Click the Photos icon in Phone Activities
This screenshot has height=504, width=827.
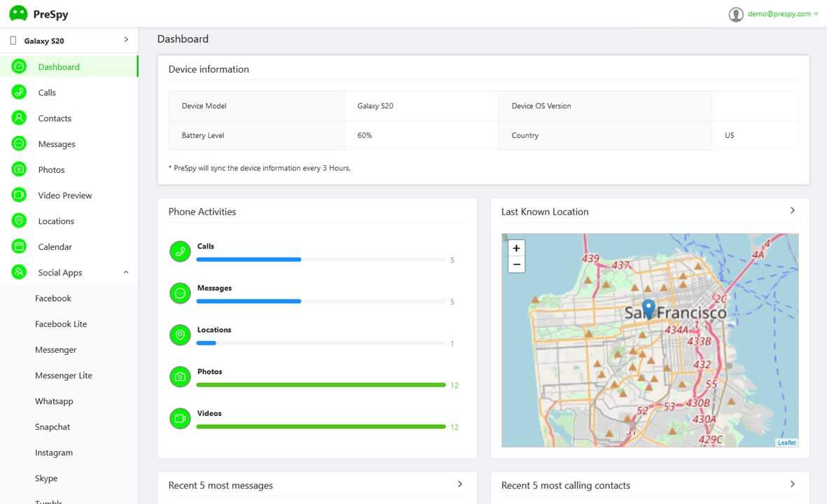[x=180, y=377]
